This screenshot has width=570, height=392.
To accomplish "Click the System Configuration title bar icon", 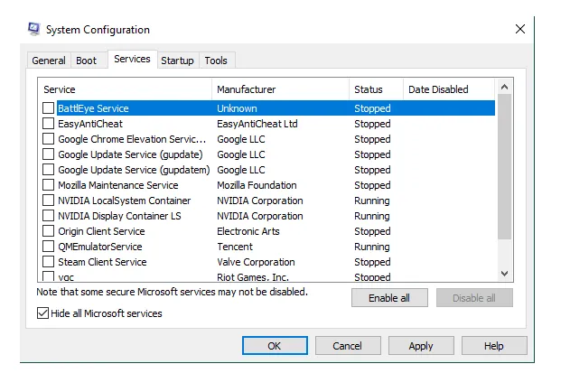I will (x=33, y=29).
